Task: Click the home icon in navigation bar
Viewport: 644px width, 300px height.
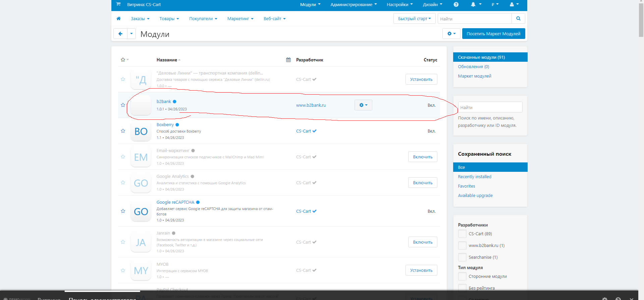Action: click(x=118, y=19)
